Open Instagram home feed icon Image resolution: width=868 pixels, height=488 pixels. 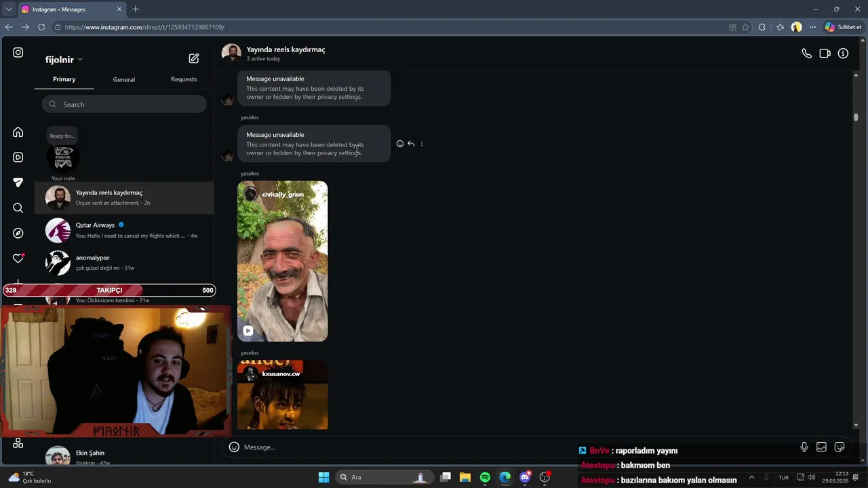(18, 132)
